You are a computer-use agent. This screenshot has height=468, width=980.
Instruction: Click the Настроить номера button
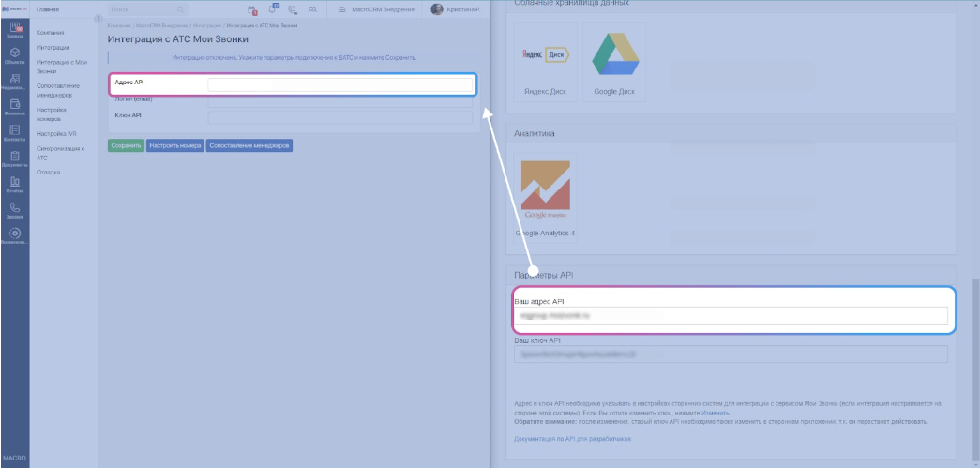(175, 146)
